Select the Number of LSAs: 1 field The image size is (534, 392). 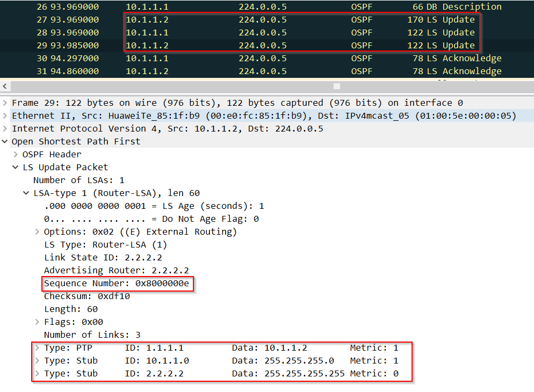tap(78, 180)
